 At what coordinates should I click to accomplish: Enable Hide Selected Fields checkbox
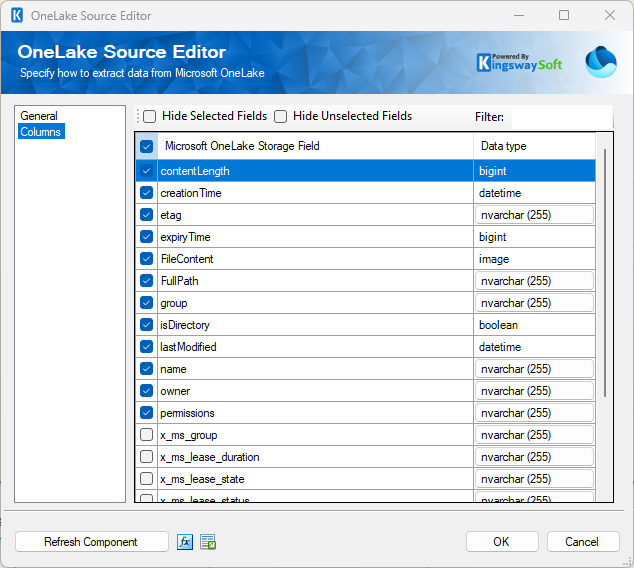click(x=150, y=116)
